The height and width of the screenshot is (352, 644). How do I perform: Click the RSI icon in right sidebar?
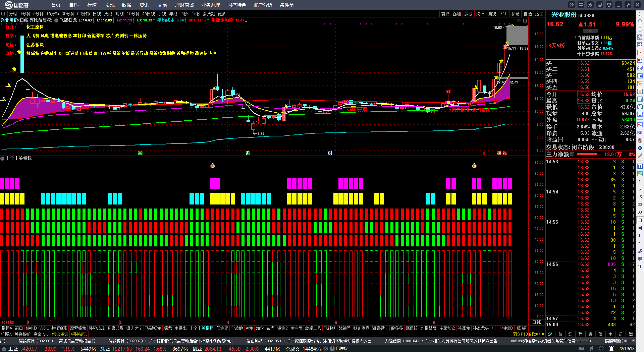click(x=640, y=132)
